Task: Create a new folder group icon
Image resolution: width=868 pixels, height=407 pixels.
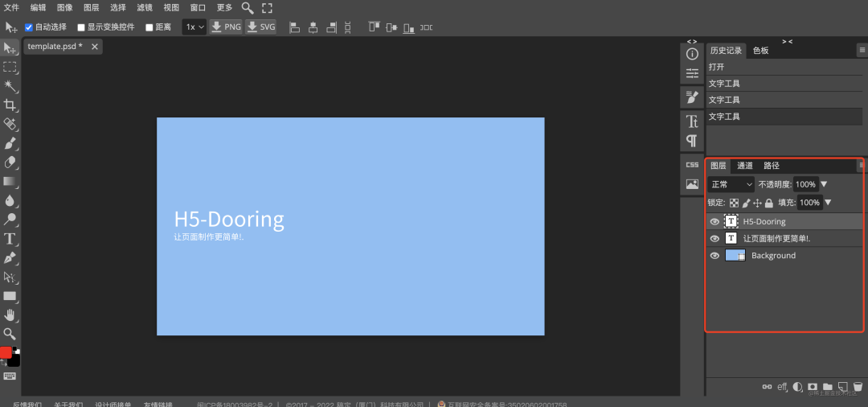Action: click(828, 387)
